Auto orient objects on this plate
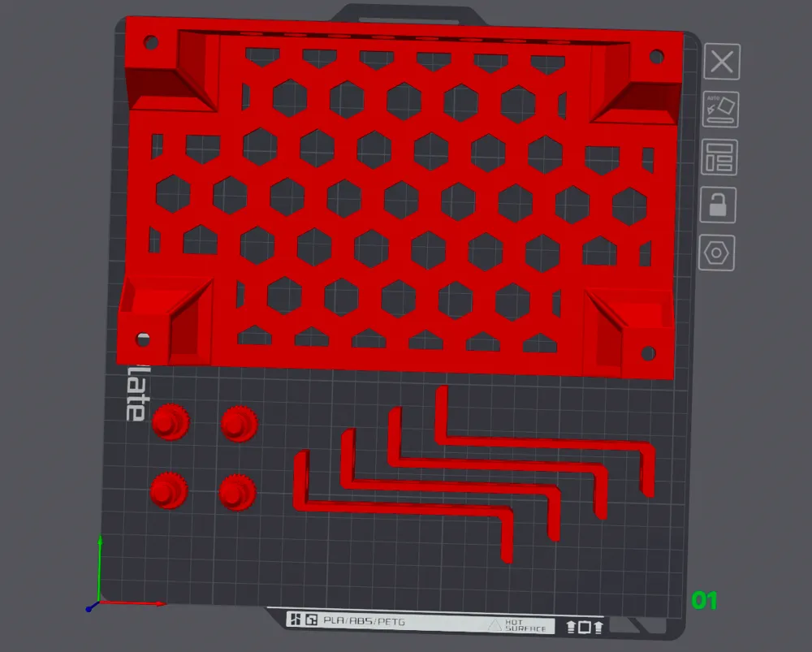Screen dimensions: 812x652 tap(720, 110)
